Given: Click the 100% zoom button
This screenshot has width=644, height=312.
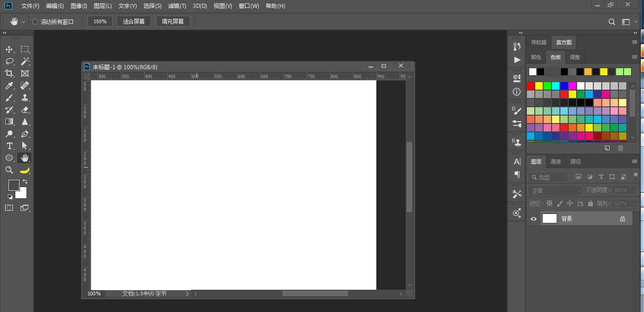Looking at the screenshot, I should coord(100,21).
